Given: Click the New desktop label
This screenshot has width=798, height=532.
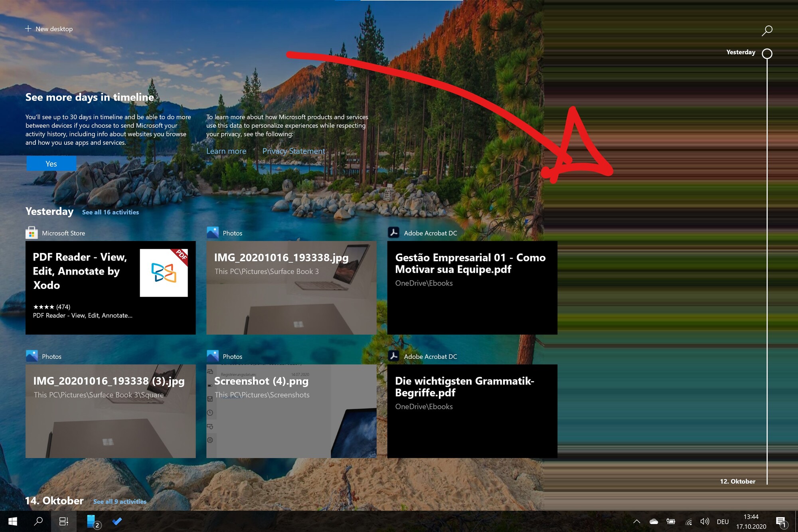Looking at the screenshot, I should [54, 29].
